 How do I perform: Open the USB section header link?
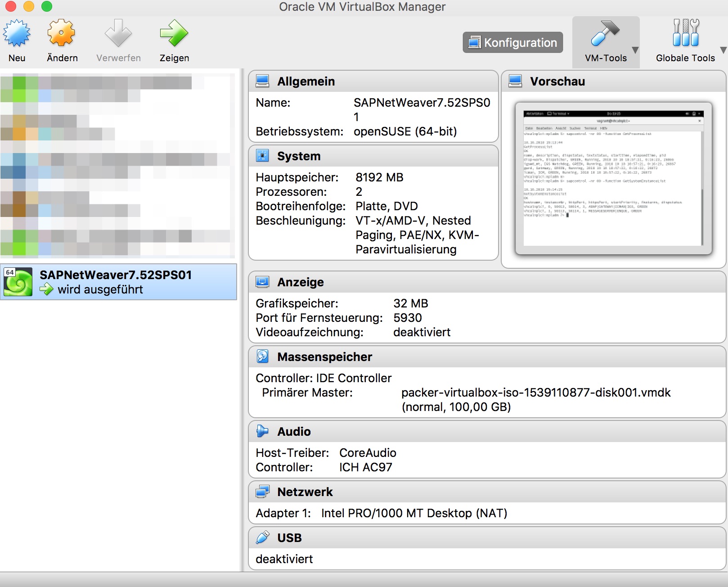click(290, 538)
